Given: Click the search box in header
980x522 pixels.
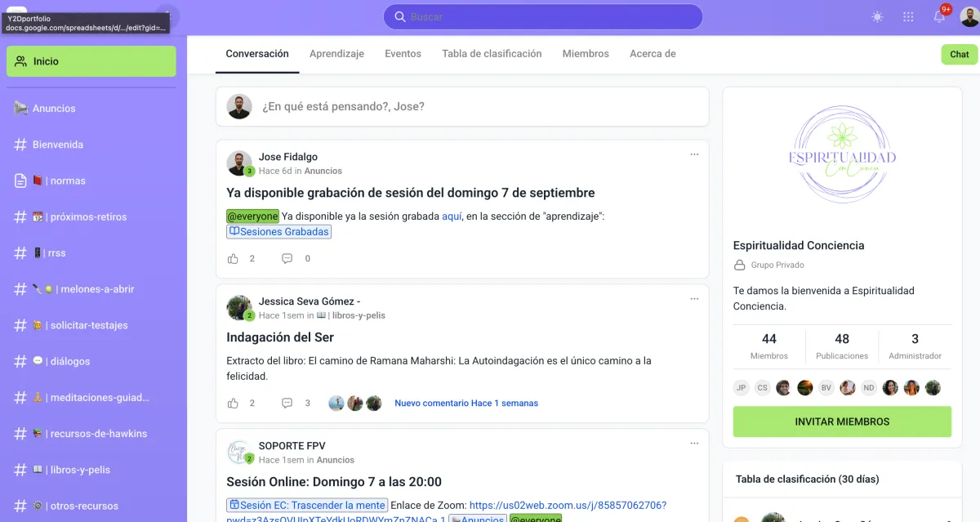Looking at the screenshot, I should [x=543, y=17].
